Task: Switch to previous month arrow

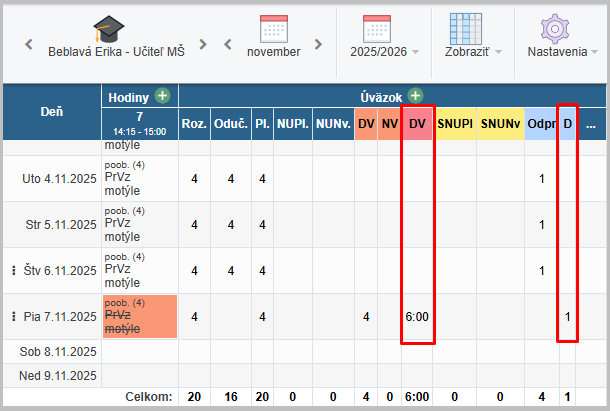Action: tap(228, 45)
